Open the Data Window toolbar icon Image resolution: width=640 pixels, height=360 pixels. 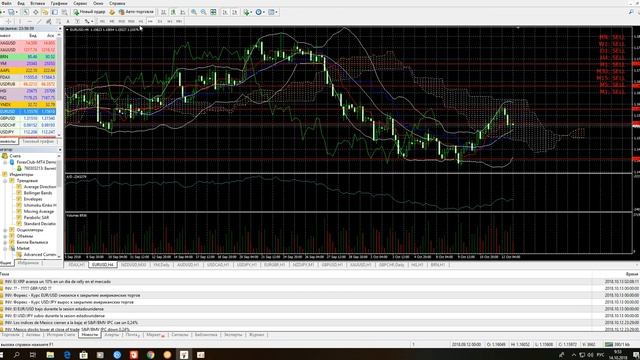(36, 12)
